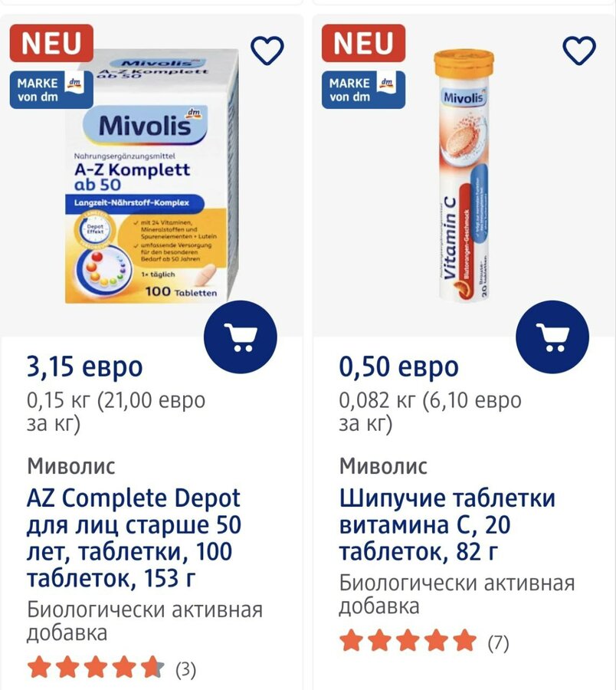Viewport: 616px width, 690px height.
Task: Click the five-star rating of Vitamin C tablets
Action: (x=408, y=641)
